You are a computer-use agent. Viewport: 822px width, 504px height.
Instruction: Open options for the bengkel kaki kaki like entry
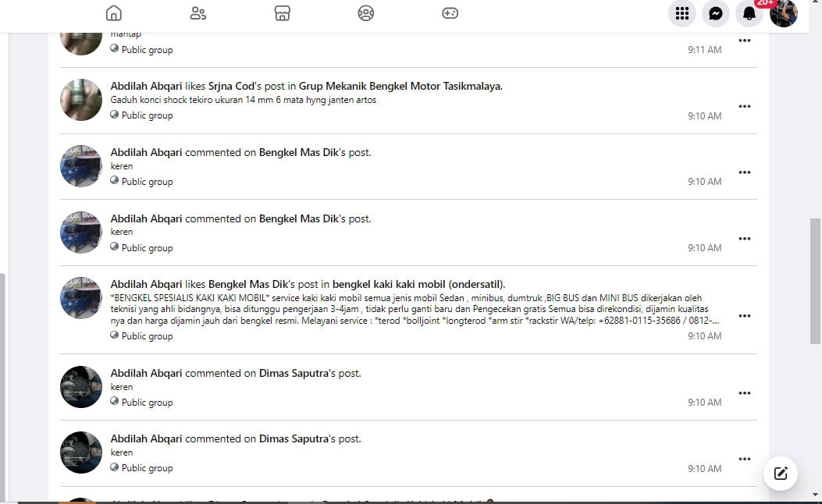pos(745,316)
